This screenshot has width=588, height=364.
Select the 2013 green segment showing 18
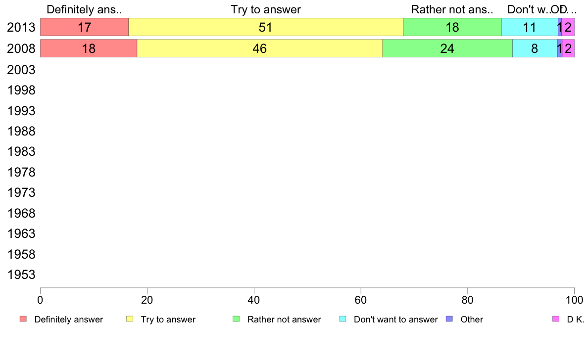pos(452,27)
